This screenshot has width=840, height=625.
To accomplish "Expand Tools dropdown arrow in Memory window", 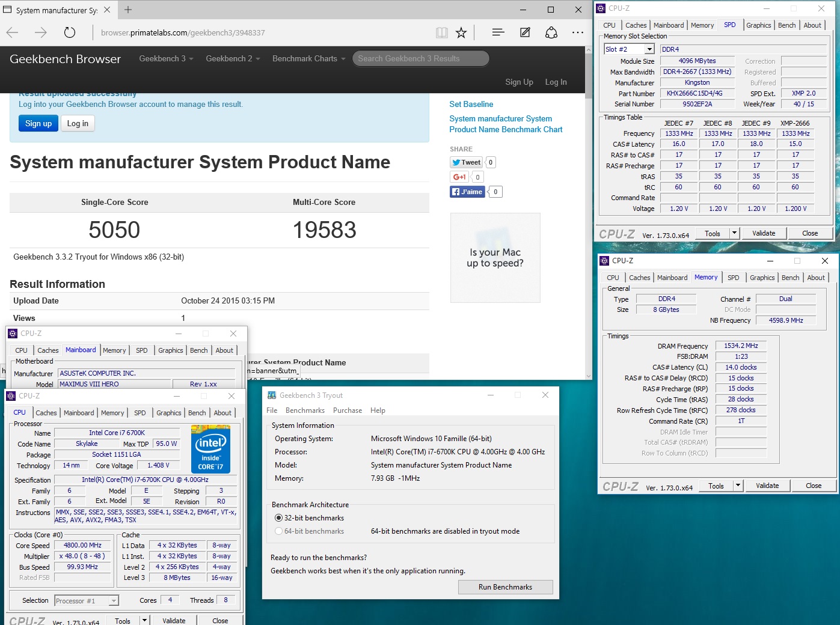I will pyautogui.click(x=738, y=486).
